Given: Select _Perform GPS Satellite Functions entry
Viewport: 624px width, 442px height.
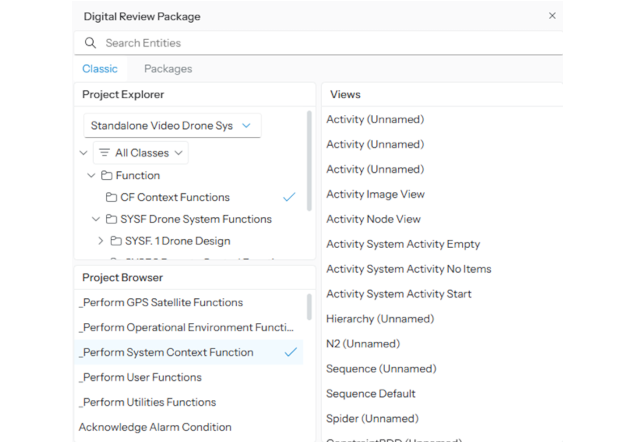Looking at the screenshot, I should [x=161, y=302].
